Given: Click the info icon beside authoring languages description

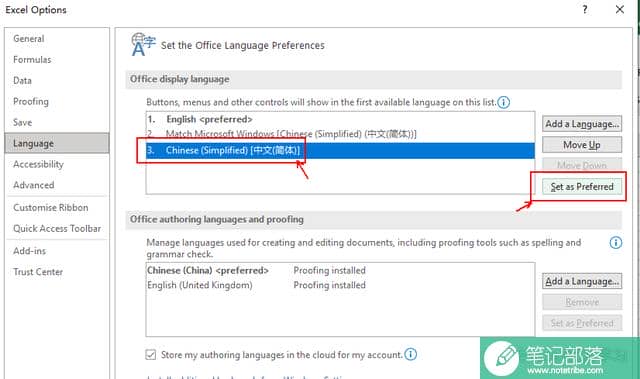Looking at the screenshot, I should click(x=616, y=243).
